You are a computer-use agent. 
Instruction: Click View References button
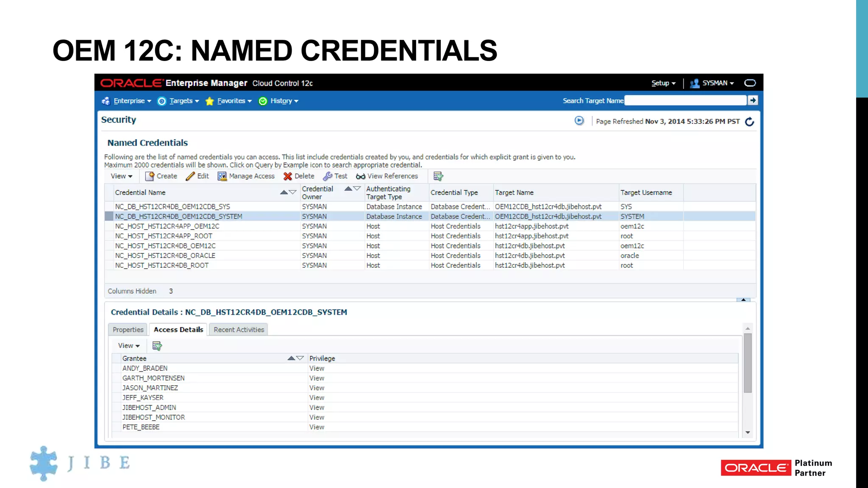[387, 176]
